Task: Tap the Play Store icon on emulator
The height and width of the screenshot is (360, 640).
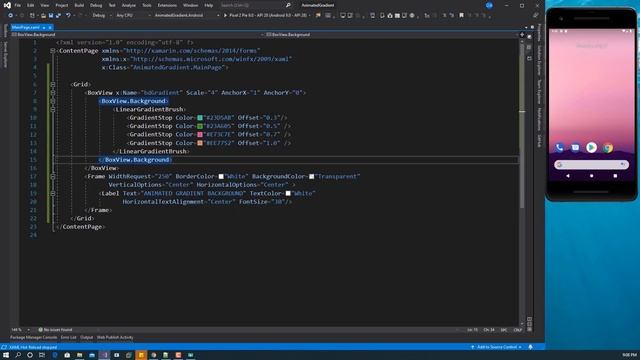Action: click(591, 148)
